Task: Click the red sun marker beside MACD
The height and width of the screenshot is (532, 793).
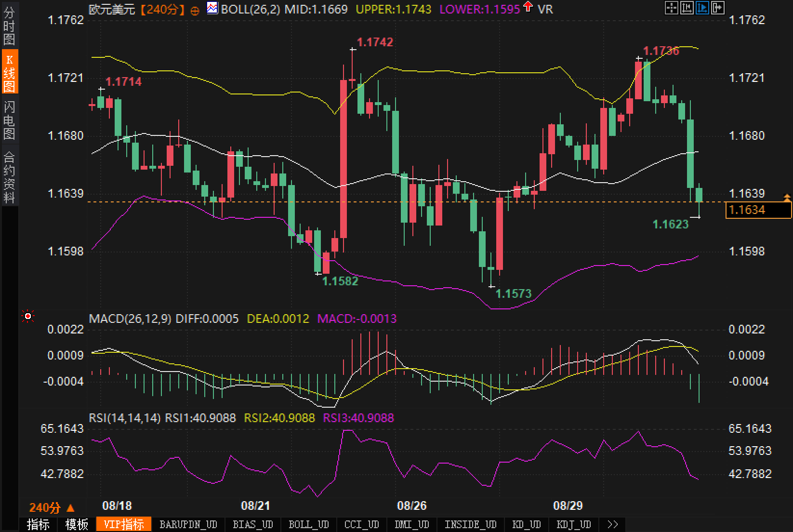Action: pos(28,317)
